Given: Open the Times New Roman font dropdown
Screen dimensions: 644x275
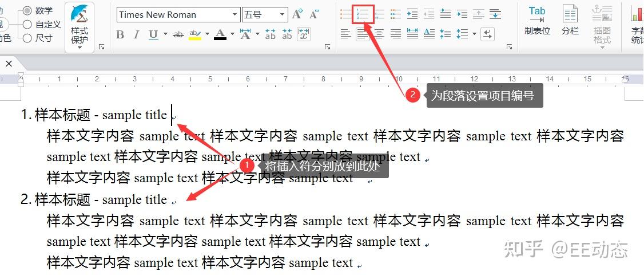Looking at the screenshot, I should tap(235, 15).
